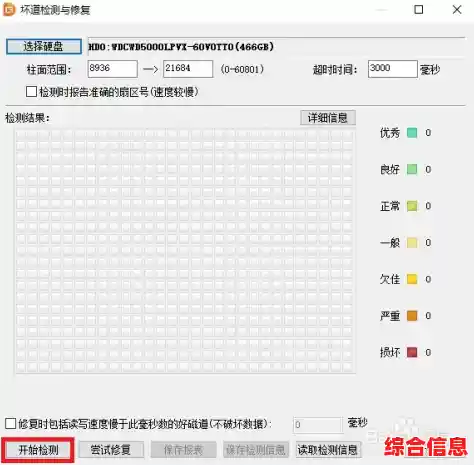Click the 优秀 teal color swatch
The image size is (474, 465).
click(412, 133)
